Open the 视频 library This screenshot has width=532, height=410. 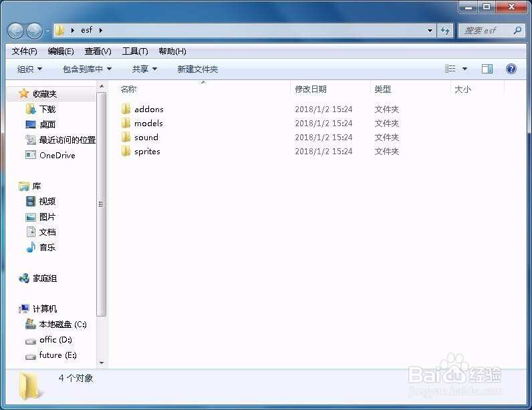[47, 202]
